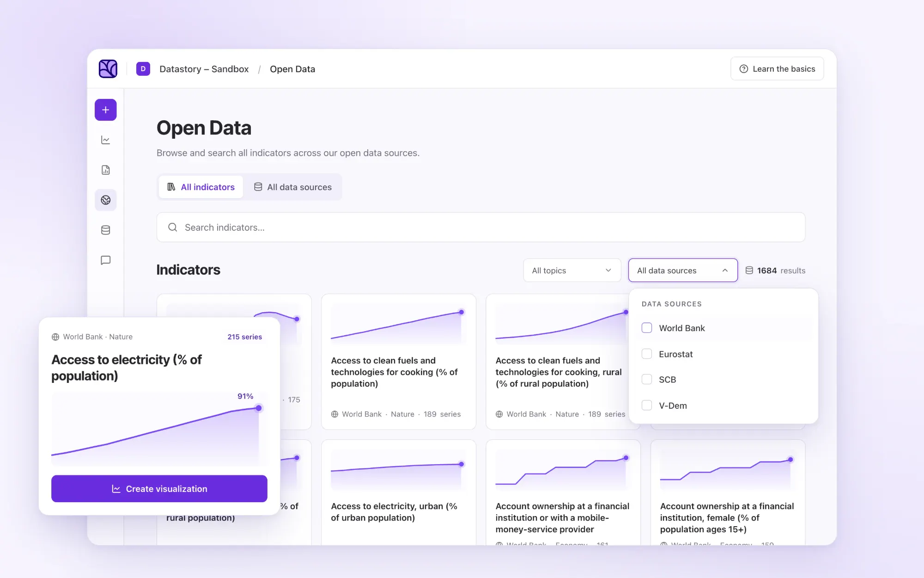Switch to the All data sources tab
The image size is (924, 578).
coord(293,187)
